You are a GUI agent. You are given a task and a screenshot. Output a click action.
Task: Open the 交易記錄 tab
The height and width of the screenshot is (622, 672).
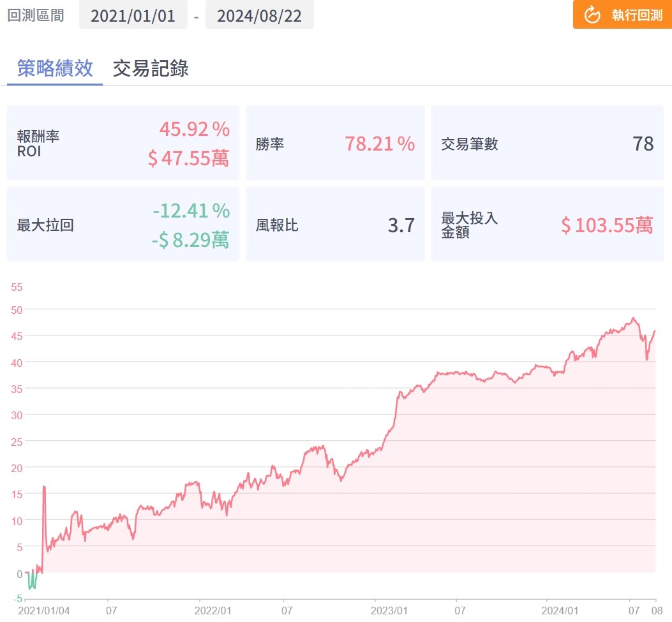click(x=151, y=69)
